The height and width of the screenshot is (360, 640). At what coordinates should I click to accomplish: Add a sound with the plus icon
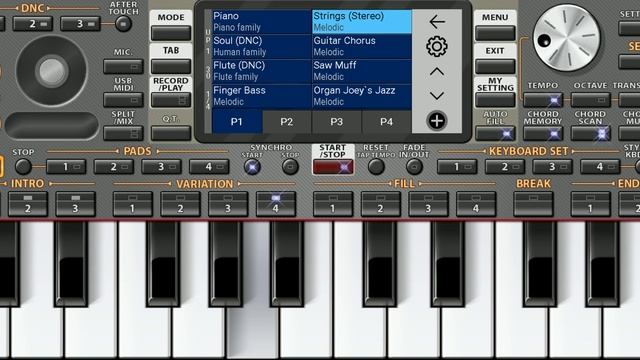pos(437,121)
